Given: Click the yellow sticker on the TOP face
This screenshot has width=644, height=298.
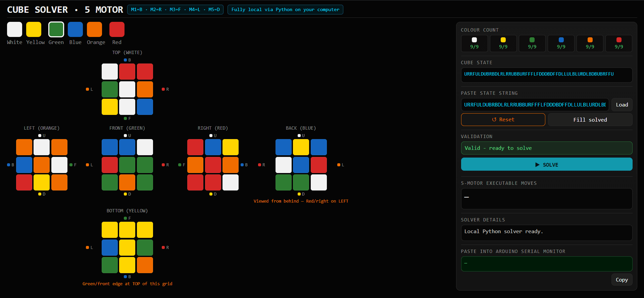Looking at the screenshot, I should [x=110, y=107].
